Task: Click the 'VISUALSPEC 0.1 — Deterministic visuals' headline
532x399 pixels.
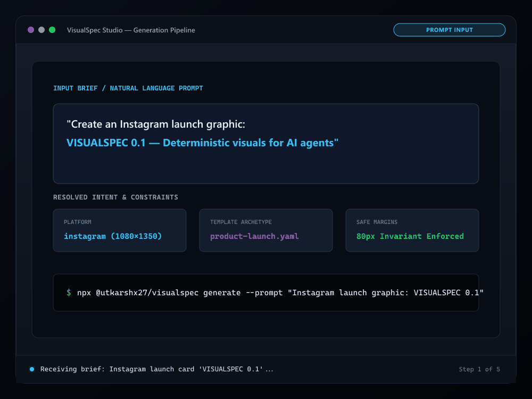Action: 202,143
